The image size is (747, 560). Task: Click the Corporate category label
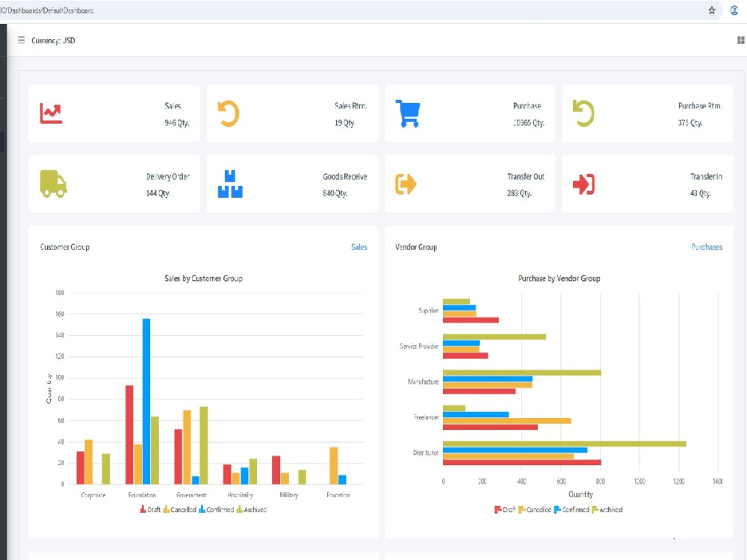(93, 495)
